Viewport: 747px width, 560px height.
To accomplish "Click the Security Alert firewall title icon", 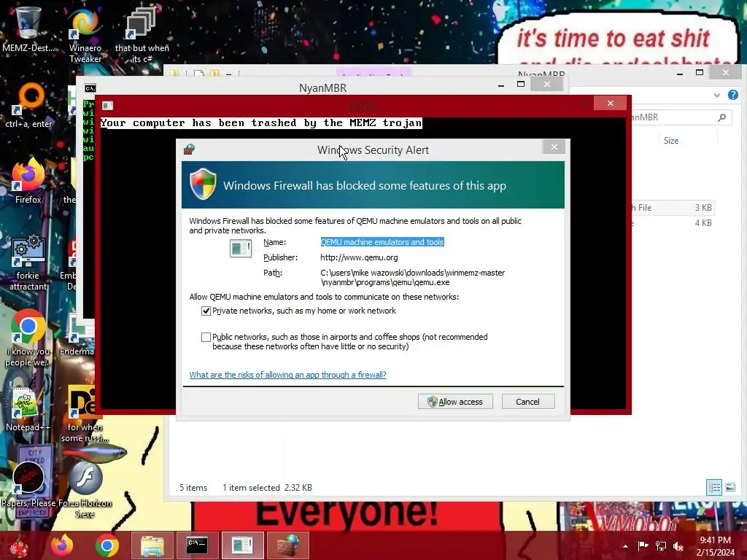I will coord(189,149).
